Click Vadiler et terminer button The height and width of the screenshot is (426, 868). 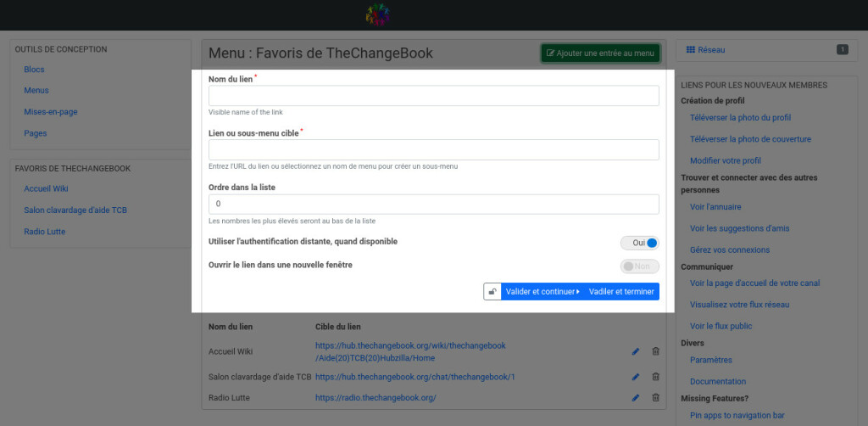coord(621,291)
